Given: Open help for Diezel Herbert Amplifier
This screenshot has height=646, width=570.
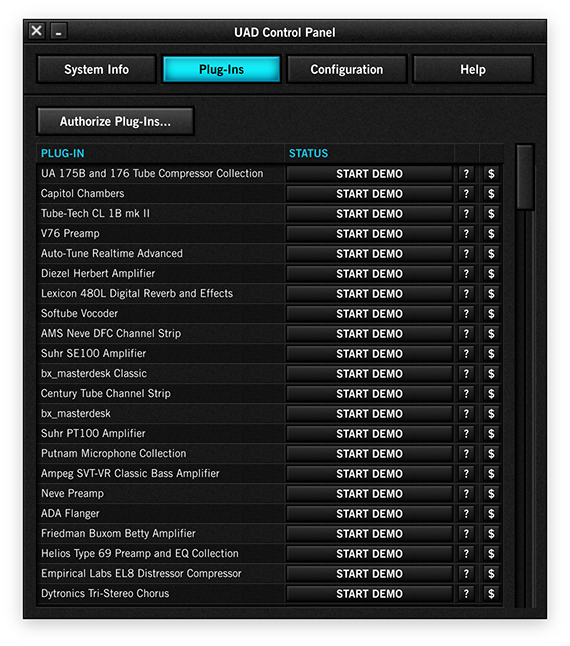Looking at the screenshot, I should click(466, 274).
